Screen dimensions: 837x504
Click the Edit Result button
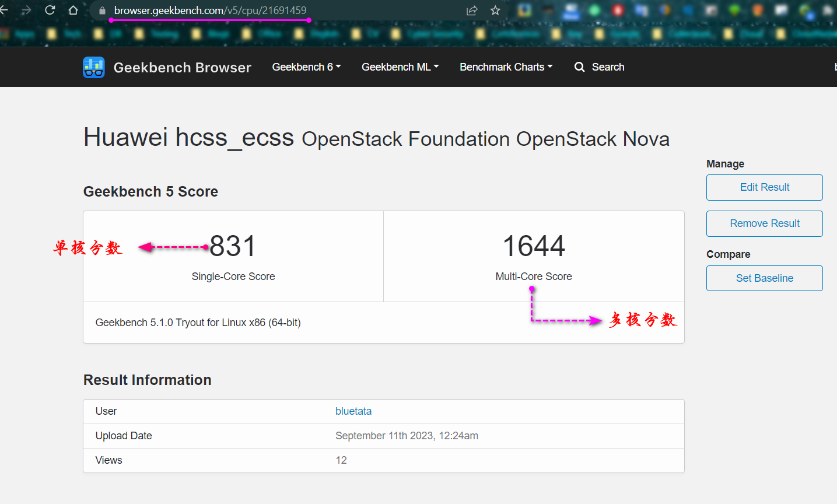point(764,187)
